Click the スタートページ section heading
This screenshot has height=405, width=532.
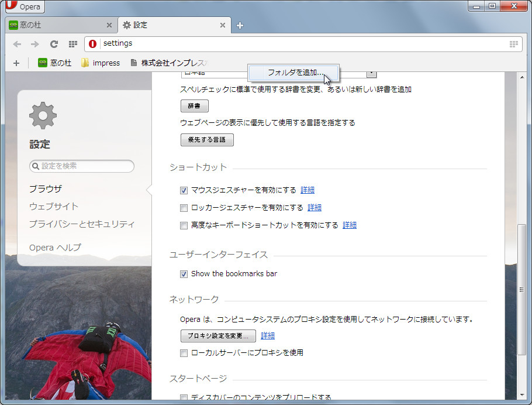pos(198,379)
